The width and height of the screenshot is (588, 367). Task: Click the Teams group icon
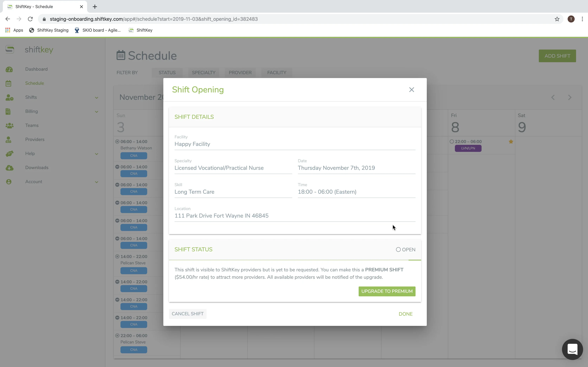tap(9, 125)
